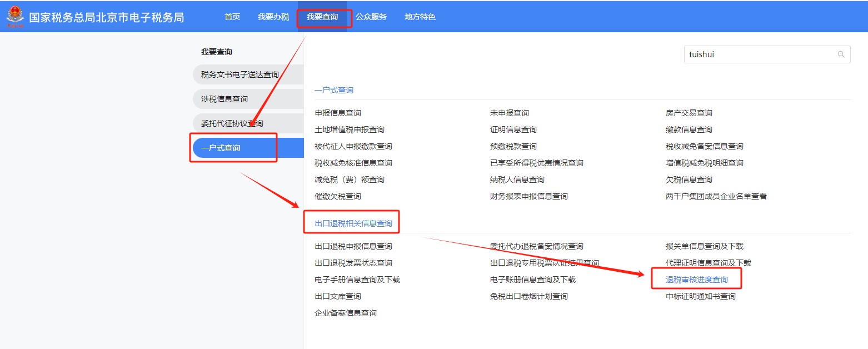The width and height of the screenshot is (868, 349).
Task: Click the national tax bureau emblem logo
Action: tap(15, 17)
